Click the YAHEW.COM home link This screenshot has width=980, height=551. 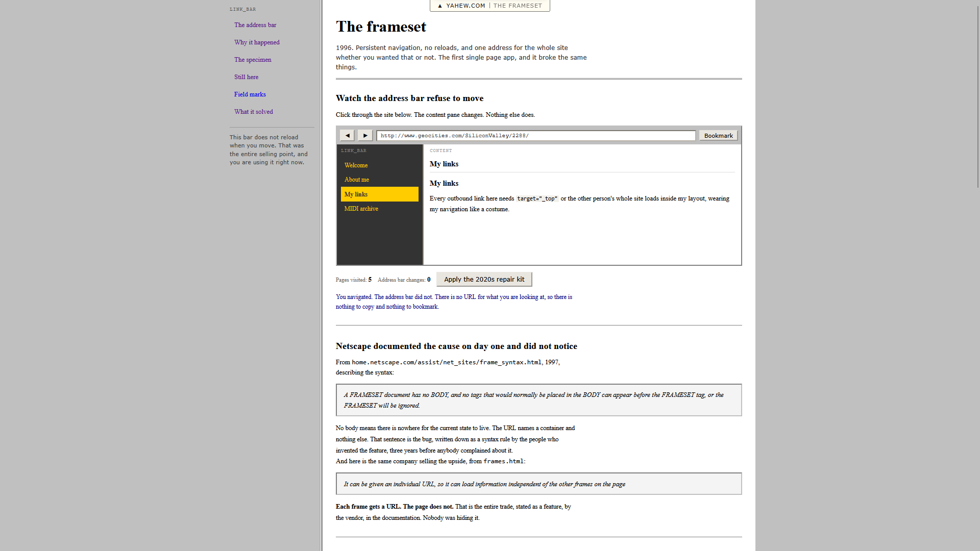[x=465, y=6]
